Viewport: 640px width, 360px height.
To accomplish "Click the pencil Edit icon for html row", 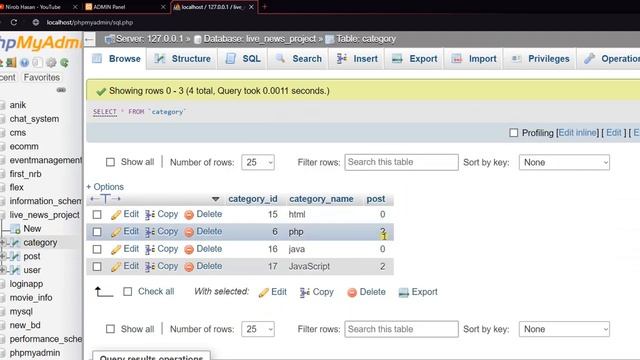I will [x=116, y=215].
